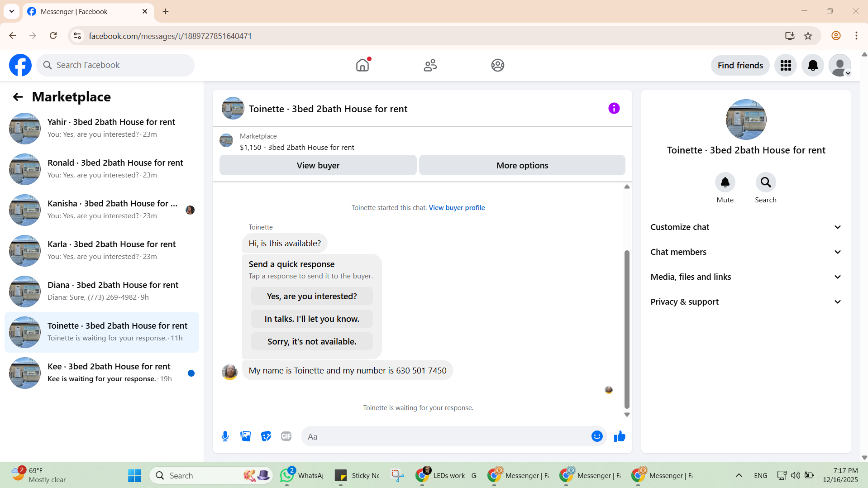Open Windows Start menu
Image resolution: width=868 pixels, height=488 pixels.
134,476
